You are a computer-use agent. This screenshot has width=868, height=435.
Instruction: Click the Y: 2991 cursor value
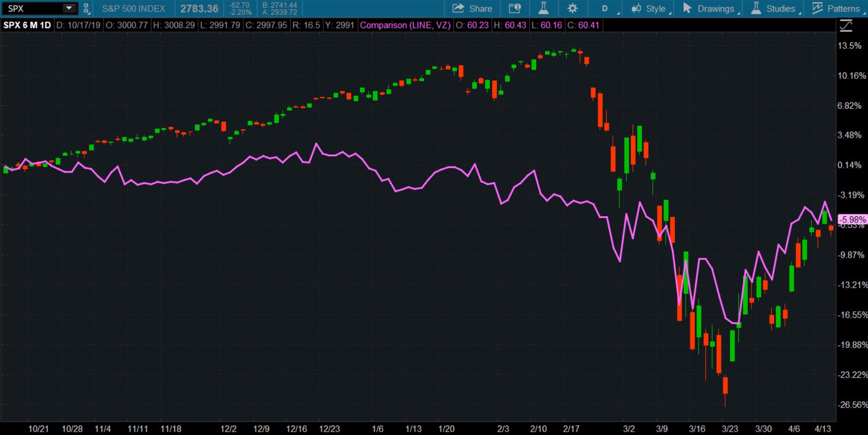pos(339,25)
